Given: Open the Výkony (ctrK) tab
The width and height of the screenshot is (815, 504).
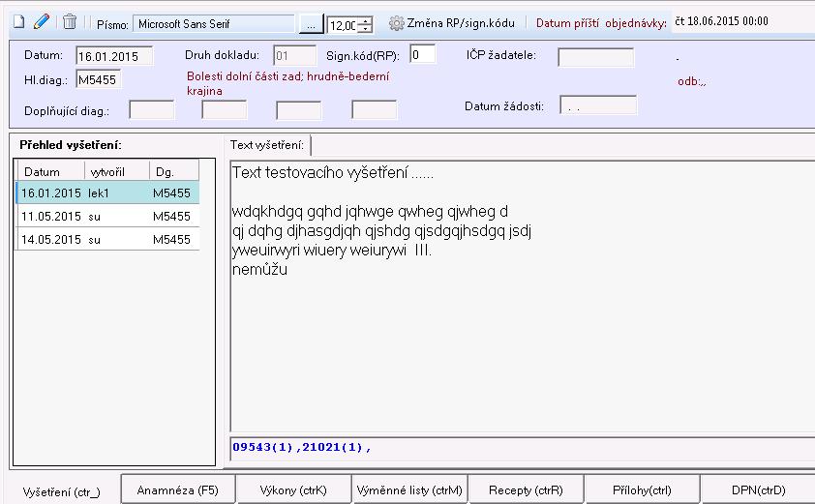Looking at the screenshot, I should 293,489.
